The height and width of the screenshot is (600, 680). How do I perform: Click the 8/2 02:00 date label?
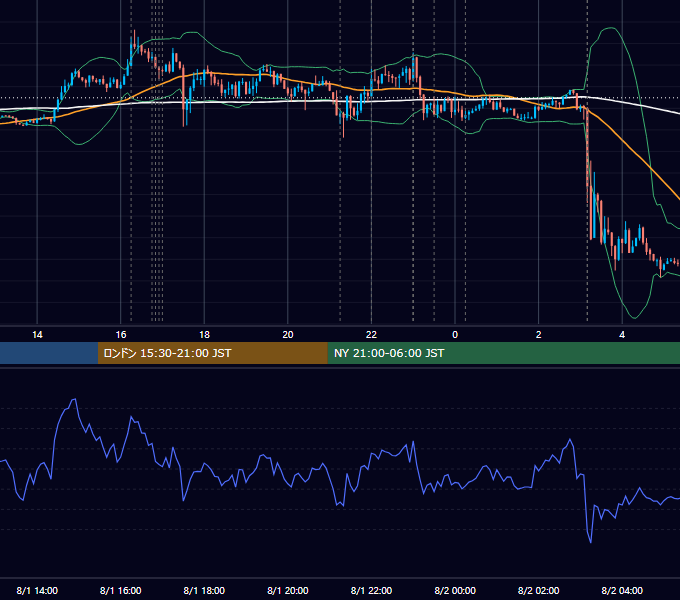point(538,590)
